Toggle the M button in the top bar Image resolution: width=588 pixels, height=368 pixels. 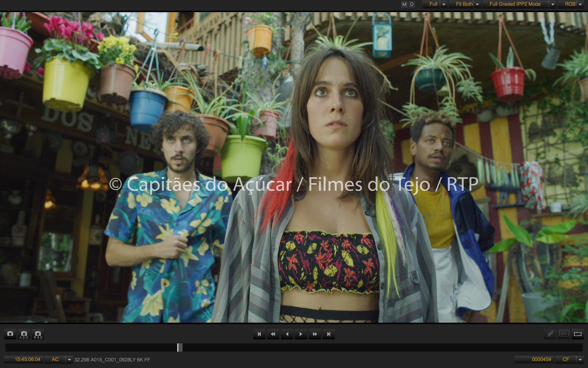pyautogui.click(x=405, y=4)
